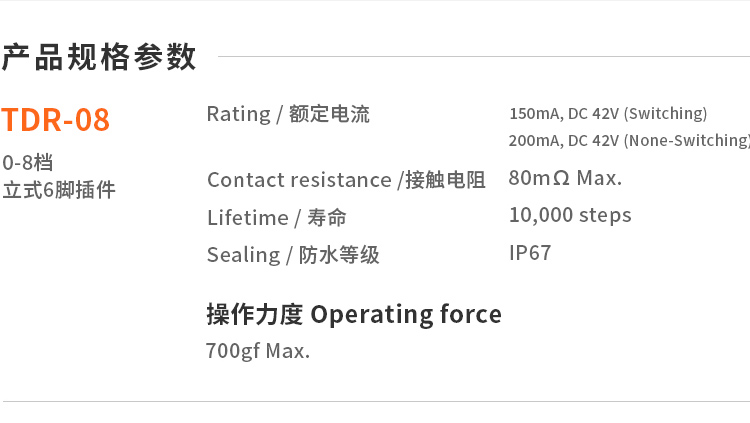
Task: Click the 产品规格参数 section heading
Action: coord(99,57)
